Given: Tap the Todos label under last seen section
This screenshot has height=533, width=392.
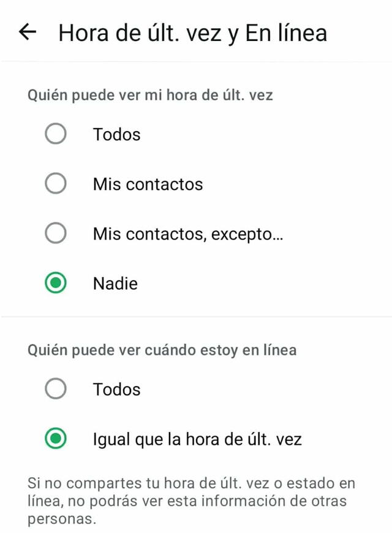Looking at the screenshot, I should [x=116, y=134].
